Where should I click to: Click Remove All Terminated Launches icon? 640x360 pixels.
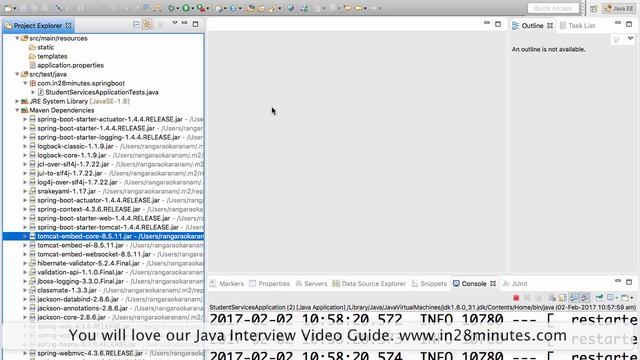pos(539,298)
